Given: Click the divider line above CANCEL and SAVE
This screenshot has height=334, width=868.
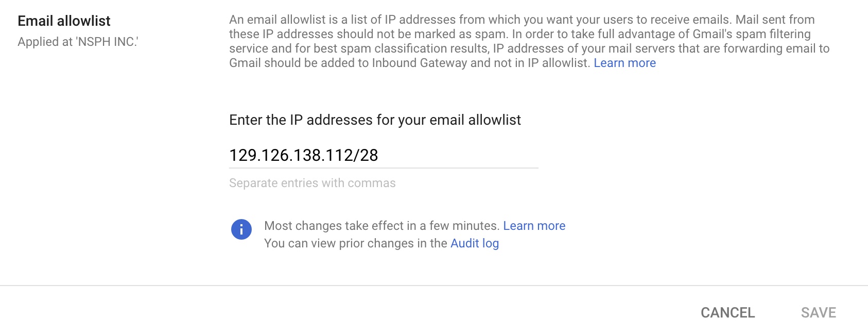Looking at the screenshot, I should click(434, 286).
